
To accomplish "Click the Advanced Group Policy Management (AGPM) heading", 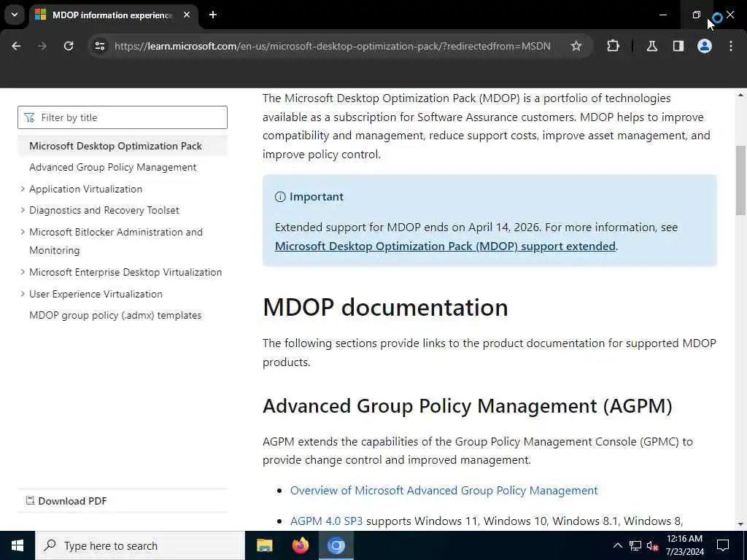I will point(468,406).
